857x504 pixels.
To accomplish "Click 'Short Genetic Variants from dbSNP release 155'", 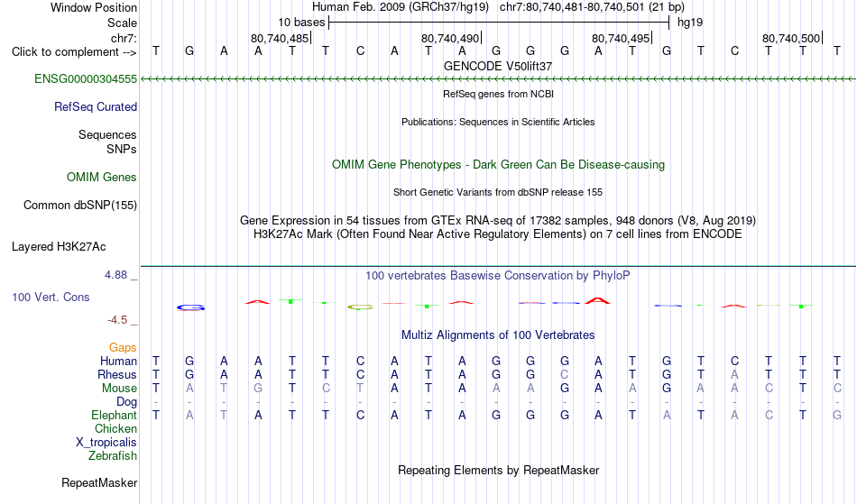I will (x=498, y=192).
